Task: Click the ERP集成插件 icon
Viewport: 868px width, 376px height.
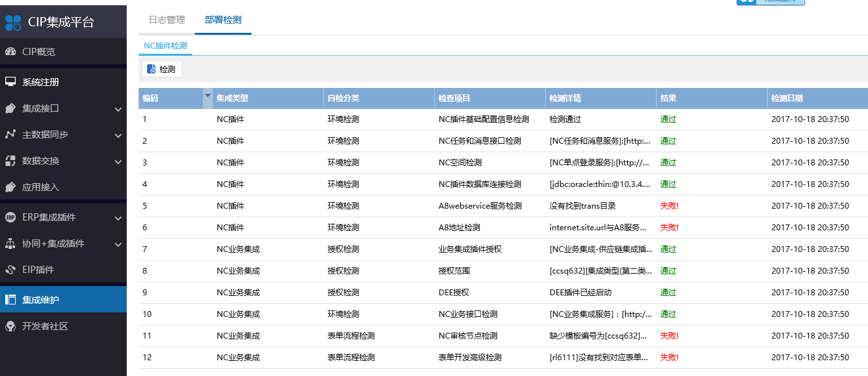Action: point(11,217)
